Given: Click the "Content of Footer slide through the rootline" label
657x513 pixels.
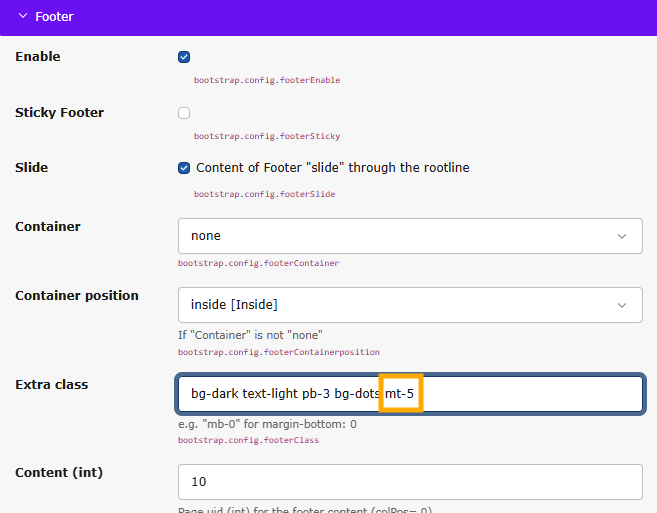Looking at the screenshot, I should click(332, 168).
